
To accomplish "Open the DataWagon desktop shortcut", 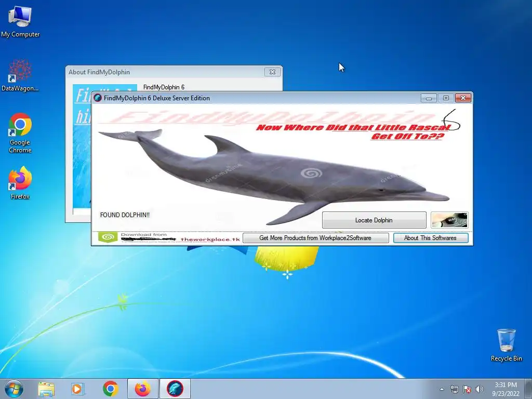I will point(20,75).
